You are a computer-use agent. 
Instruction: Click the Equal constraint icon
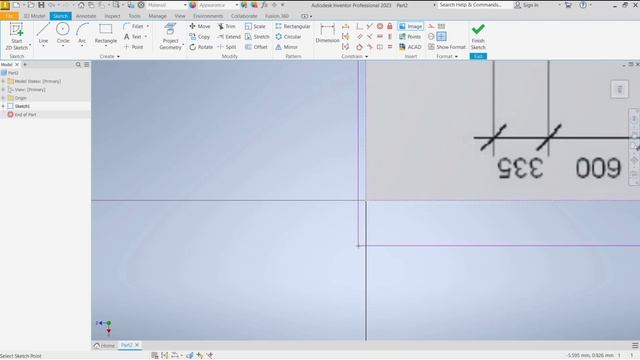390,47
